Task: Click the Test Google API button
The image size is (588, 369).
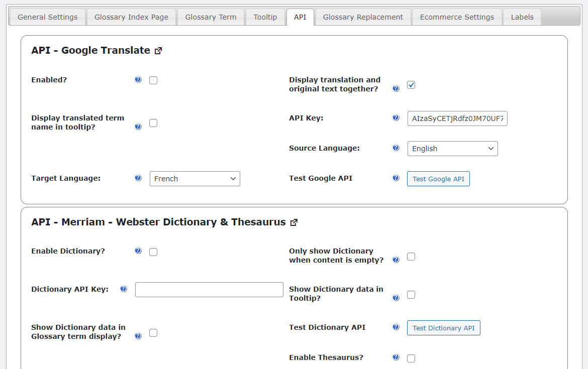Action: [x=438, y=179]
